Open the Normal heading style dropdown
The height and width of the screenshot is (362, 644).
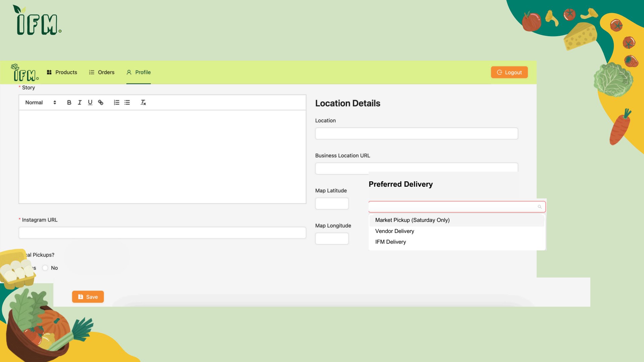(x=41, y=103)
